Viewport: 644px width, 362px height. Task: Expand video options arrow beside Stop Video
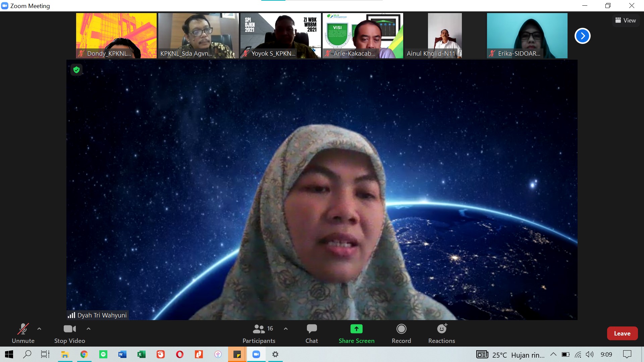point(89,329)
